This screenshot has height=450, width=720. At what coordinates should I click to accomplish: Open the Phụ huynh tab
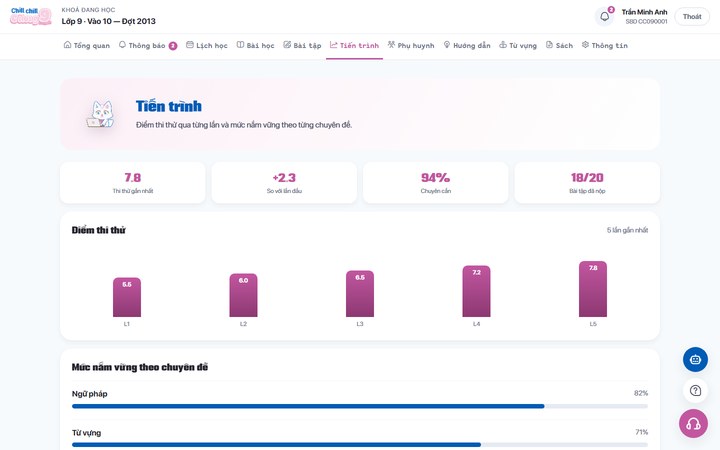tap(411, 45)
